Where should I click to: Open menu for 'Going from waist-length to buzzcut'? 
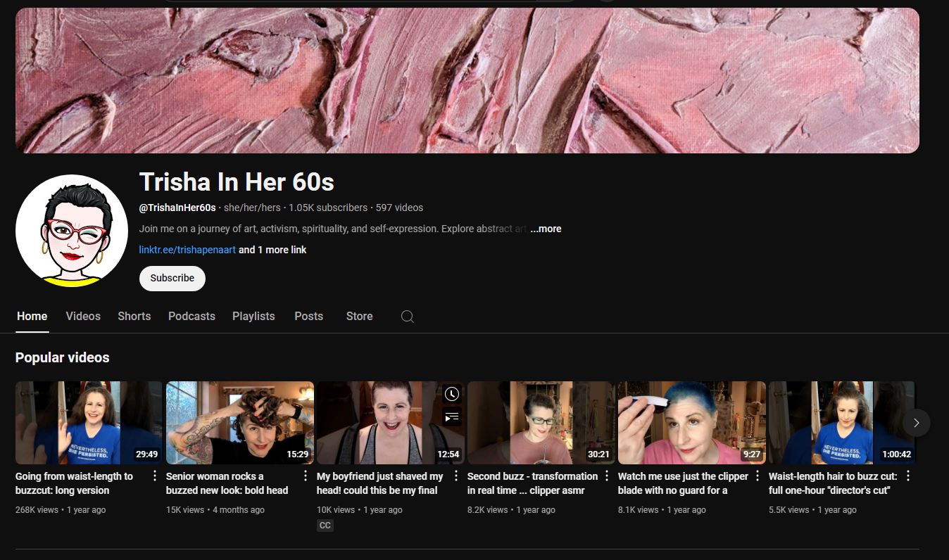click(155, 476)
